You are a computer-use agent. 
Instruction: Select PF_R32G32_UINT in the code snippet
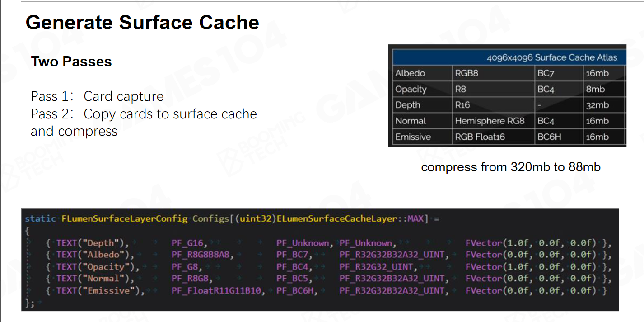point(376,267)
